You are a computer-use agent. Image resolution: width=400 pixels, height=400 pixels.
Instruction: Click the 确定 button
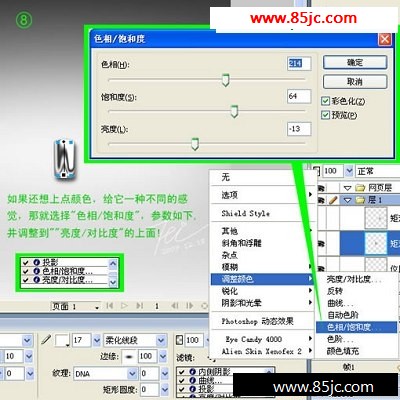coord(355,63)
